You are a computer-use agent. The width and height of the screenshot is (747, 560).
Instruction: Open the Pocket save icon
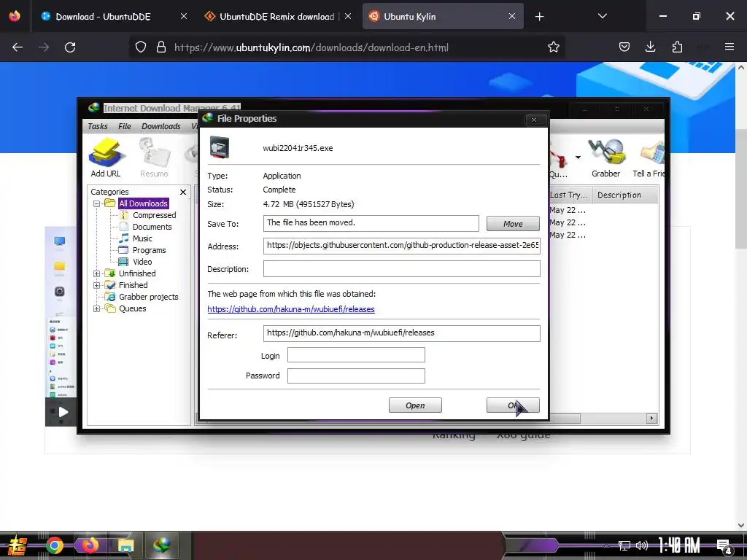pos(624,47)
